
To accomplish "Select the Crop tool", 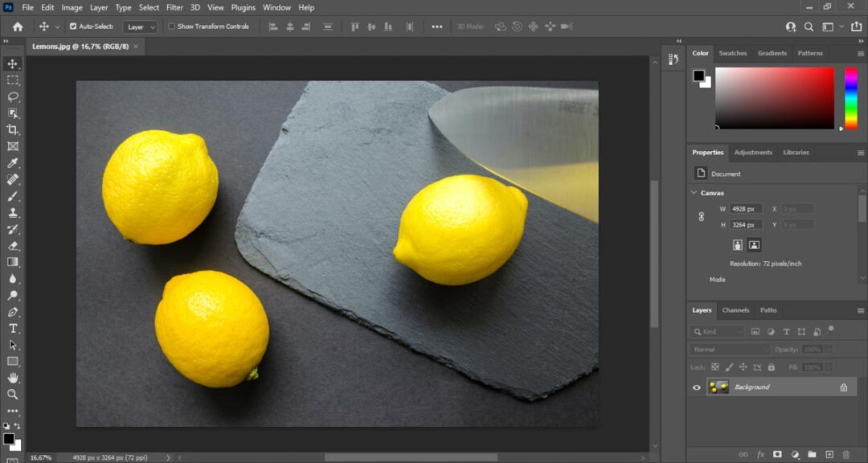I will (x=12, y=129).
